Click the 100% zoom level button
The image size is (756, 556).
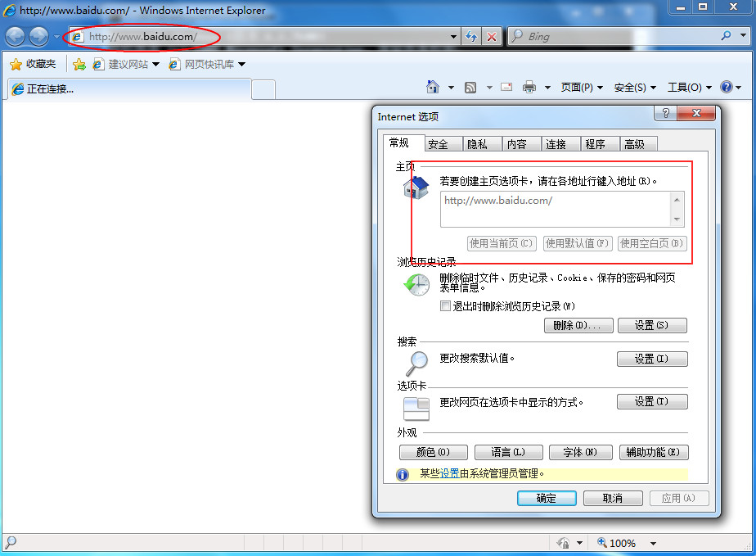[617, 543]
